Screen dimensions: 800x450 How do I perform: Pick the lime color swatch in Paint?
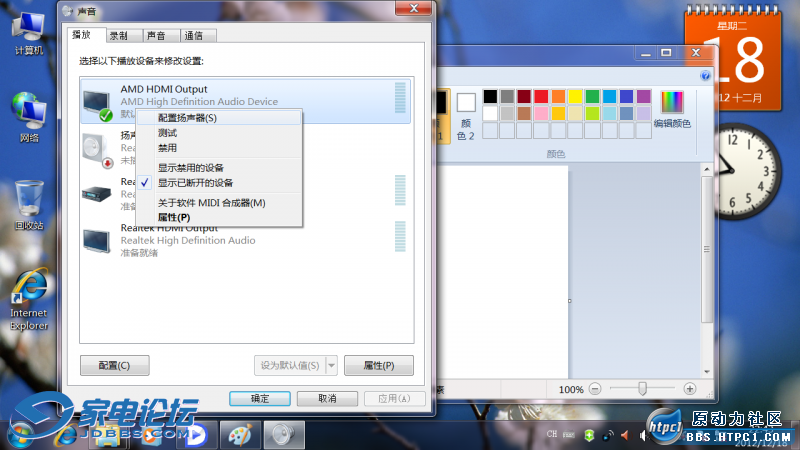tap(592, 113)
